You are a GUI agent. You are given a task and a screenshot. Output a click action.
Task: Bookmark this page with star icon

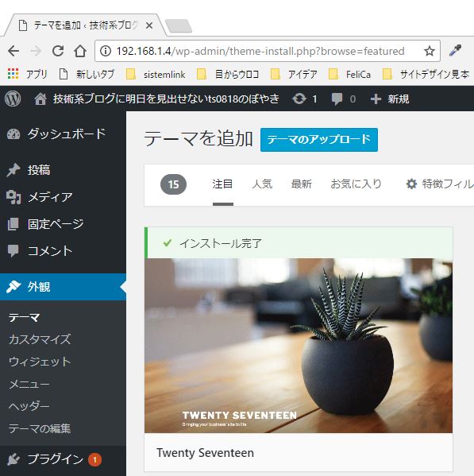(x=429, y=51)
